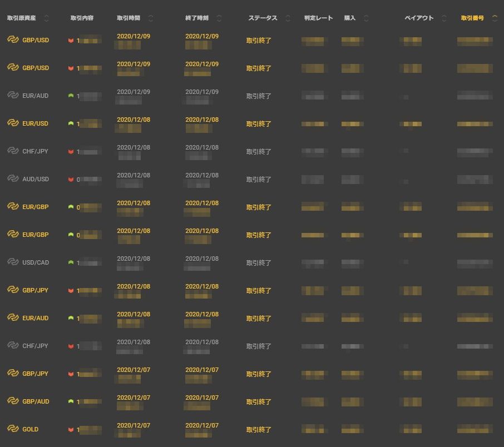Select the 判定レート column header
Image resolution: width=504 pixels, height=447 pixels.
click(x=318, y=18)
